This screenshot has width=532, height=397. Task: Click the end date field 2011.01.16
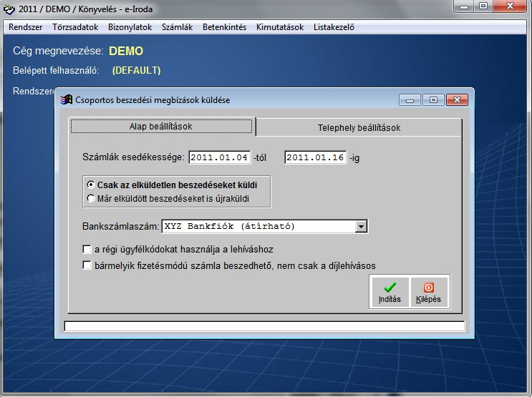click(315, 157)
